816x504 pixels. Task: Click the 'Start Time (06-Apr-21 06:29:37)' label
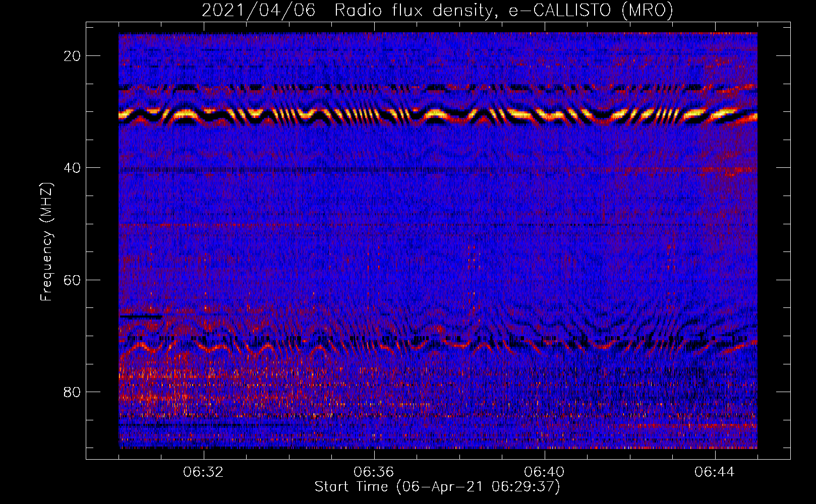(437, 487)
